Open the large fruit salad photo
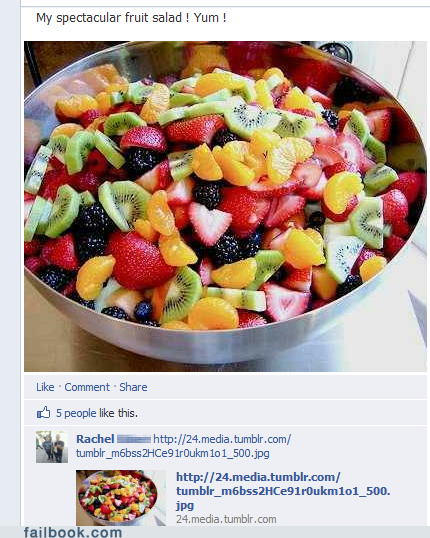 pos(225,206)
